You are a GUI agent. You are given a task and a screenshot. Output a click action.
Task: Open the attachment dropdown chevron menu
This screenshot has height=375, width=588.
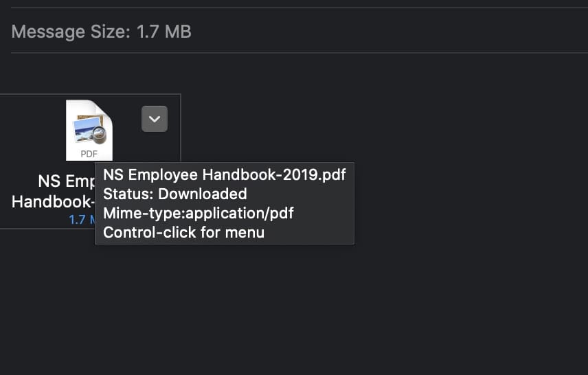[x=155, y=119]
